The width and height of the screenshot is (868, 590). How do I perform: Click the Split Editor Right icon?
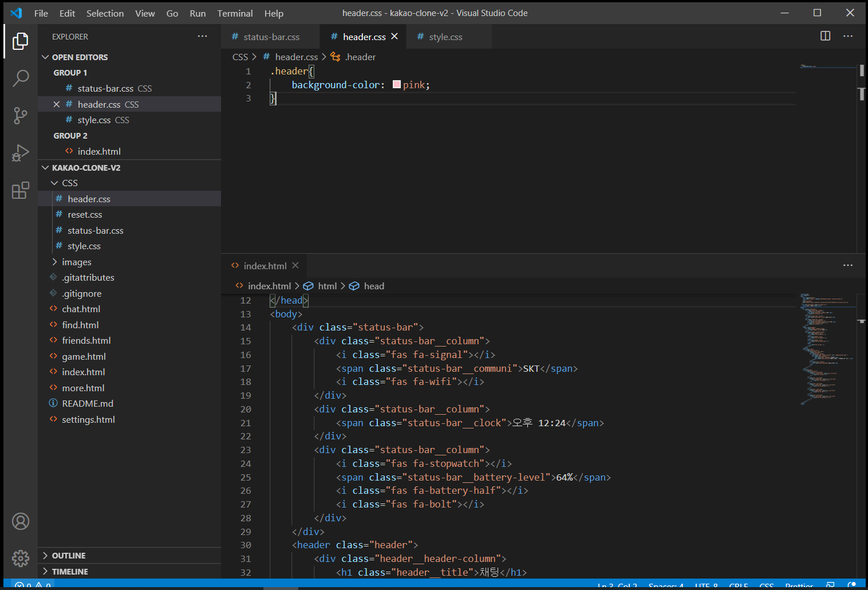pos(825,36)
